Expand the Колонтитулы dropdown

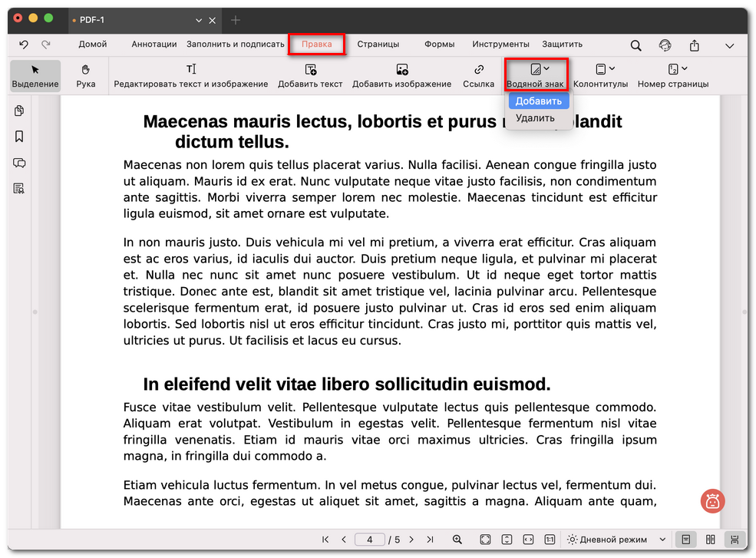coord(600,75)
